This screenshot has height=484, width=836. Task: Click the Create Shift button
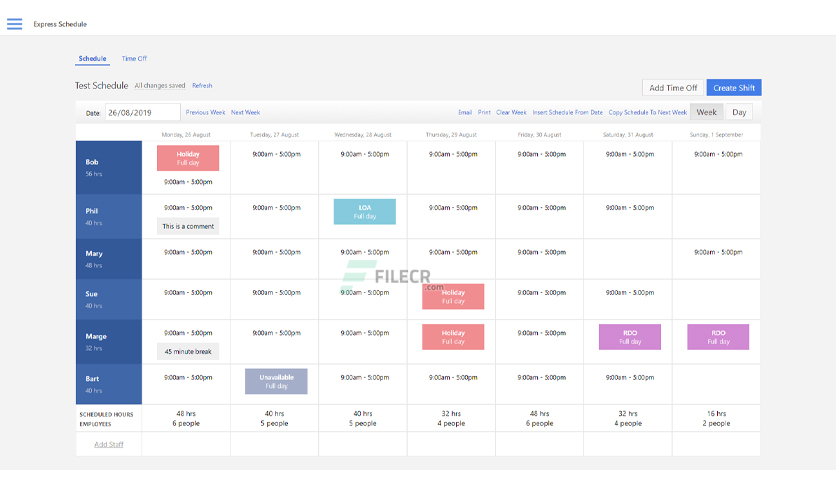(734, 88)
